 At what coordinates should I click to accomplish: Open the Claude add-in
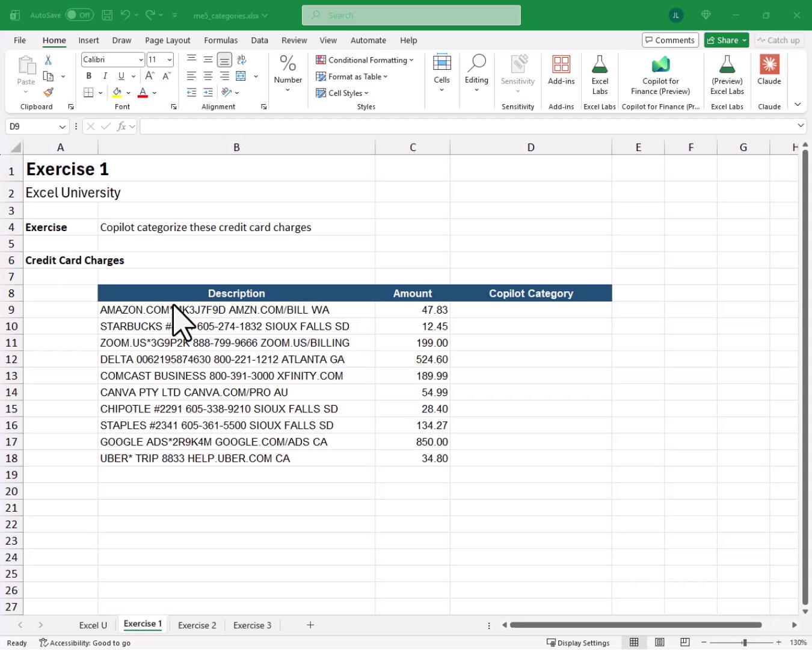point(769,70)
